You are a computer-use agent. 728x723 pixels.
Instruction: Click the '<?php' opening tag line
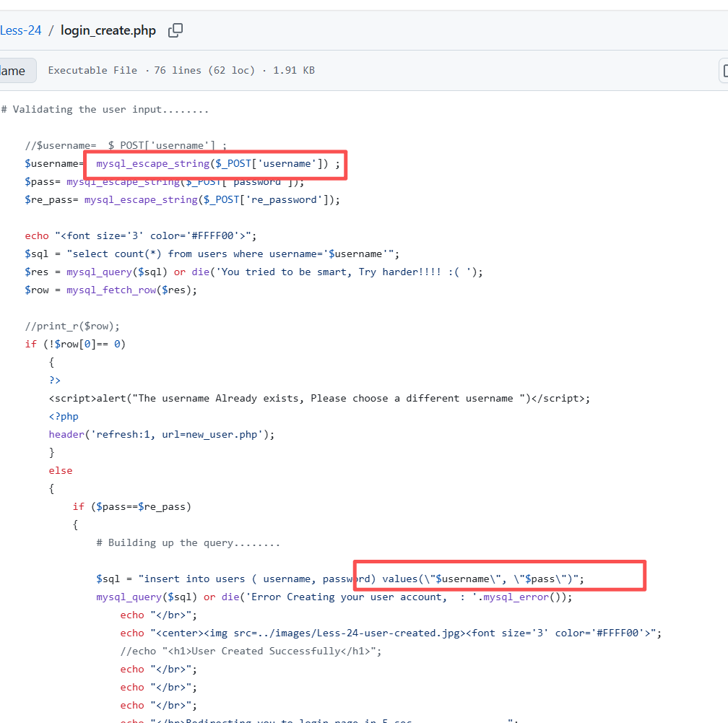64,417
